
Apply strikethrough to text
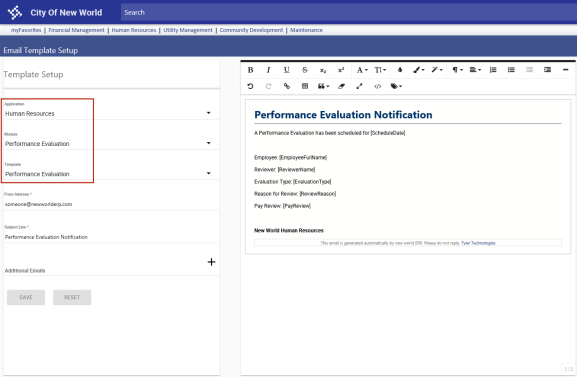click(x=305, y=70)
